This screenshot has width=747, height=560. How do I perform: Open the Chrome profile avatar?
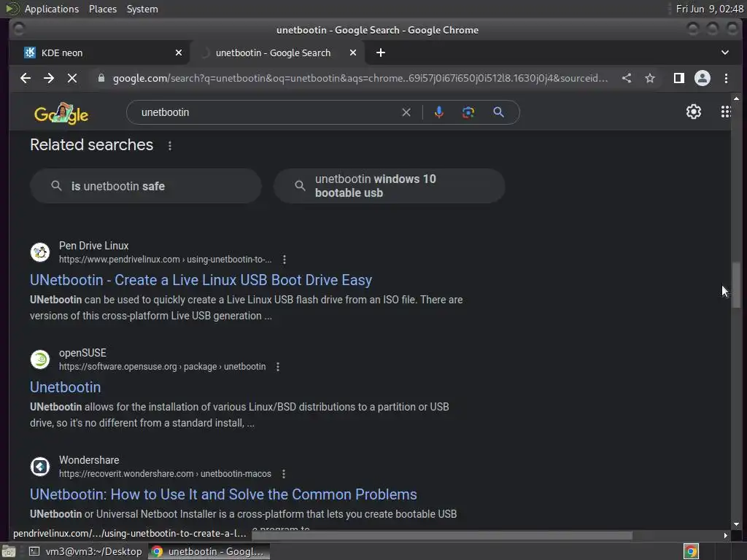click(703, 78)
